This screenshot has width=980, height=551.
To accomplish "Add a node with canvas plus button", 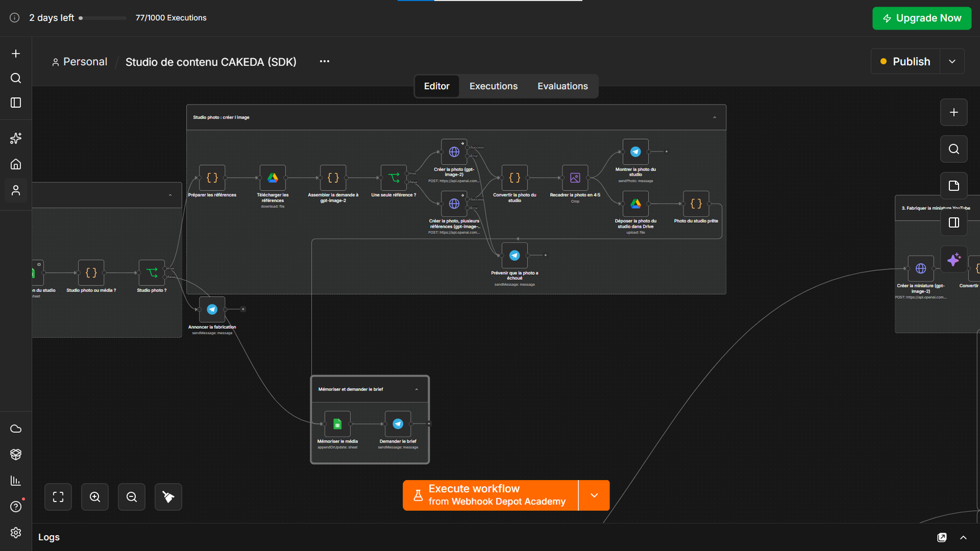I will [954, 112].
